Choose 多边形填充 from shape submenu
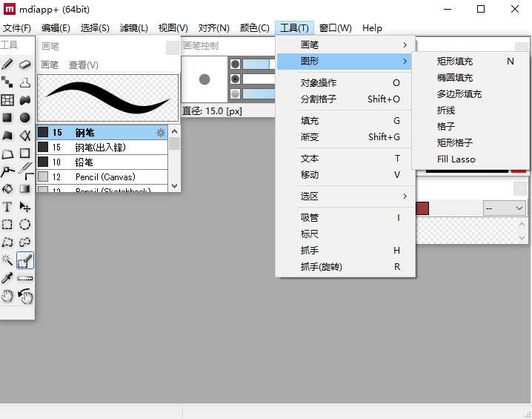The image size is (532, 419). click(x=471, y=94)
